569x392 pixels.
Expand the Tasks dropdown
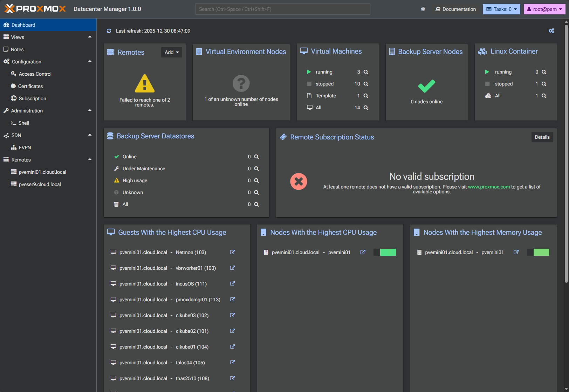501,9
